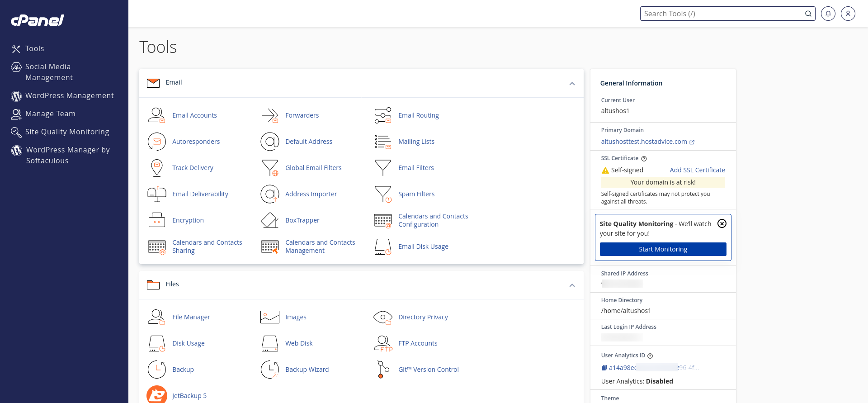
Task: Click the Global Email Filters funnel icon
Action: tap(269, 168)
